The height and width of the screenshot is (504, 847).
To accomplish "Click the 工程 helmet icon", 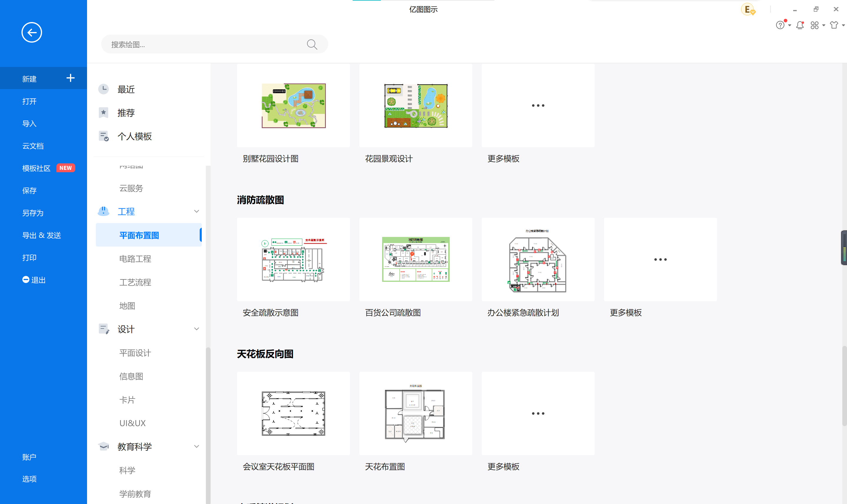I will [103, 211].
